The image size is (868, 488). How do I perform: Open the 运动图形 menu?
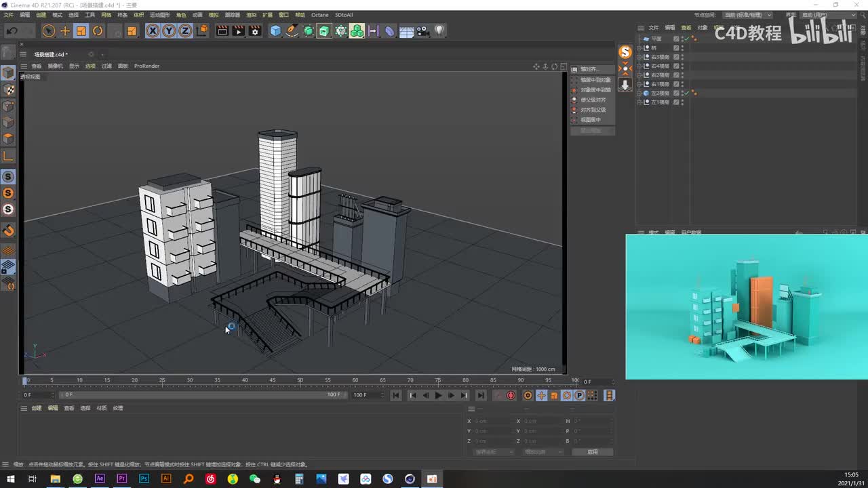point(160,15)
